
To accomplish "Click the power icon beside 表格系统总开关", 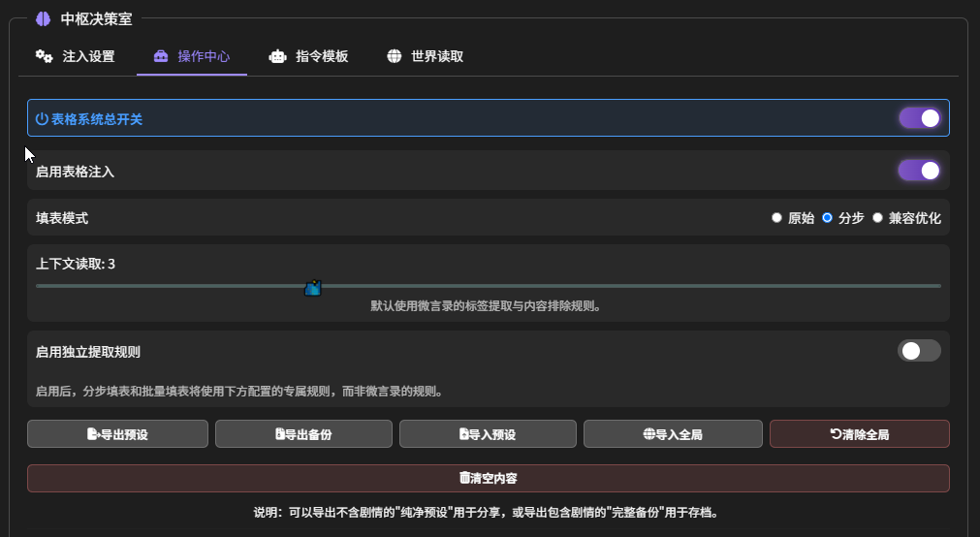I will tap(42, 119).
